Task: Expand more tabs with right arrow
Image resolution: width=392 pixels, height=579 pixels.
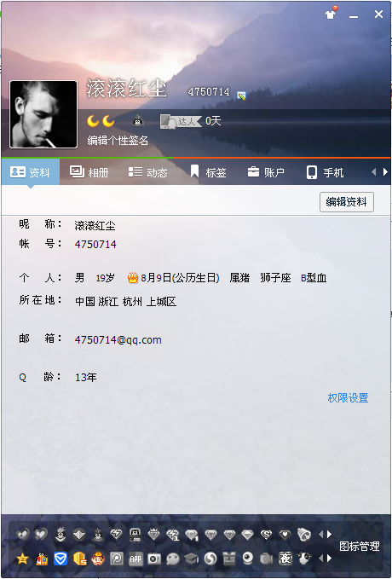Action: (x=385, y=171)
